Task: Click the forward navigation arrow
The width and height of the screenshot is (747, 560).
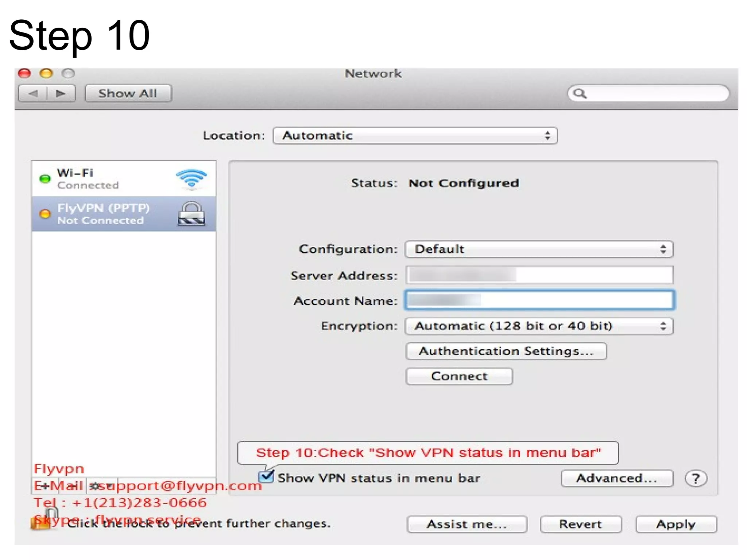Action: [x=61, y=94]
